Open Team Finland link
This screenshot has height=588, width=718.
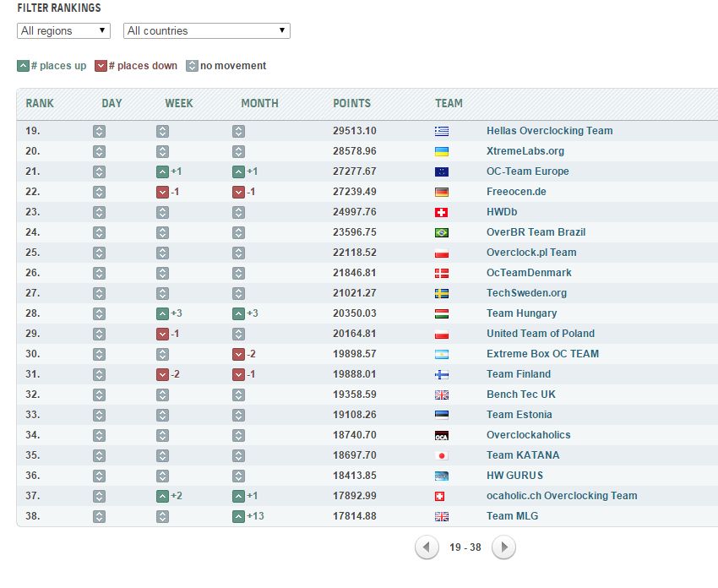(x=519, y=374)
